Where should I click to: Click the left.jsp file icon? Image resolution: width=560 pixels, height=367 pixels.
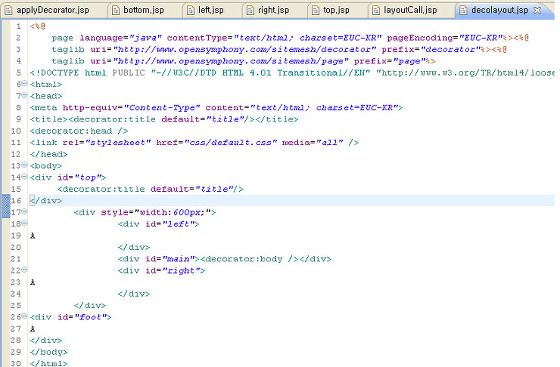point(191,10)
